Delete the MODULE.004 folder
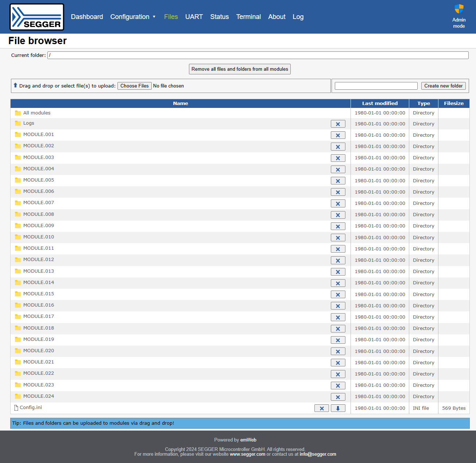The image size is (476, 463). [338, 169]
